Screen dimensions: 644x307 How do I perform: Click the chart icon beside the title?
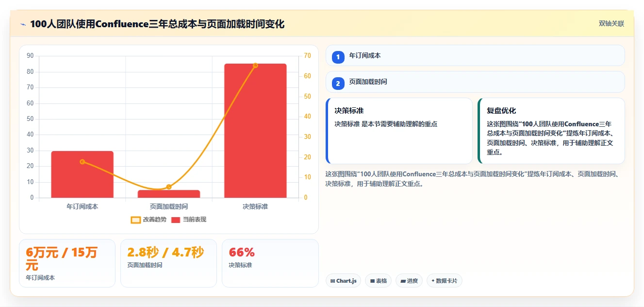click(23, 24)
